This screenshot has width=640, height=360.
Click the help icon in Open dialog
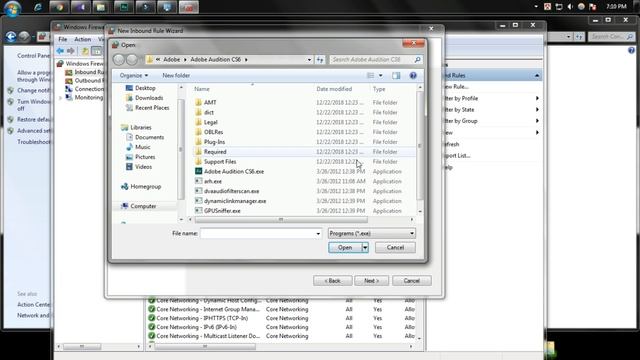click(x=413, y=76)
